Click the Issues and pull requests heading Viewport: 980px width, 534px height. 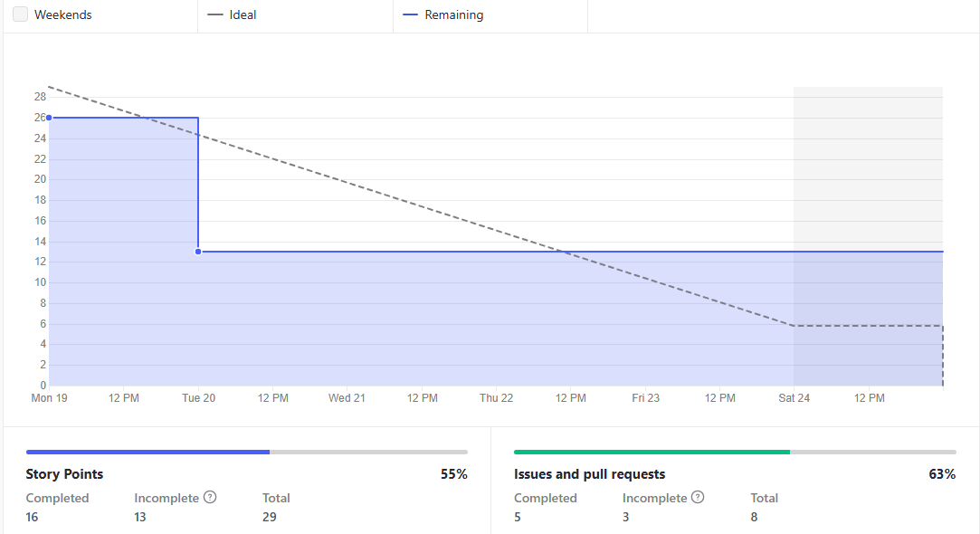point(589,474)
